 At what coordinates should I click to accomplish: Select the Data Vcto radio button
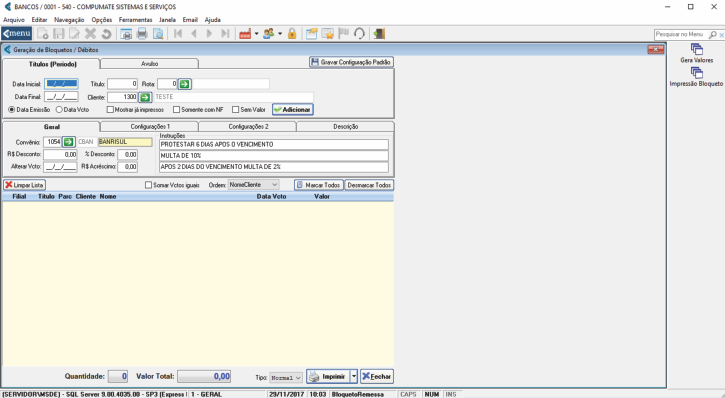coord(59,110)
